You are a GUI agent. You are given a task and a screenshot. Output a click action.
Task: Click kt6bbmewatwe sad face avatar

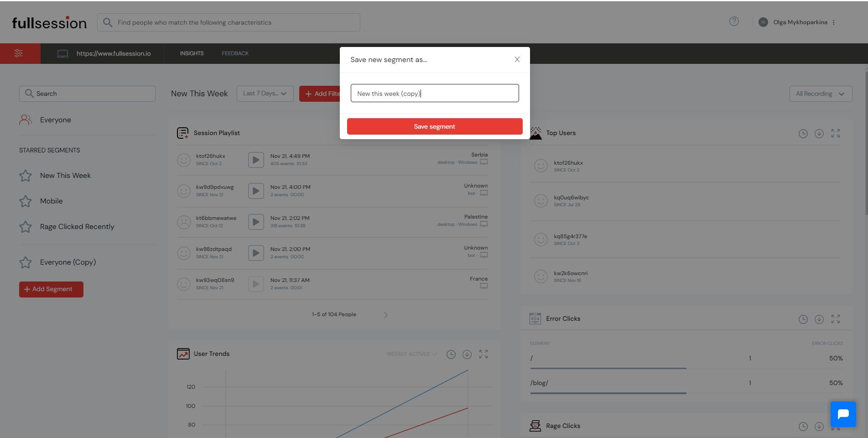click(184, 222)
